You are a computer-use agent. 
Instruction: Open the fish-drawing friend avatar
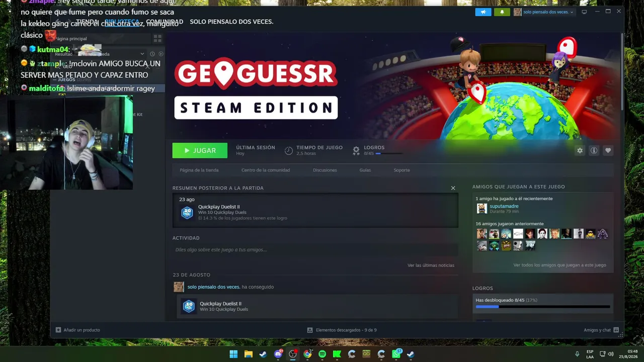tap(518, 234)
